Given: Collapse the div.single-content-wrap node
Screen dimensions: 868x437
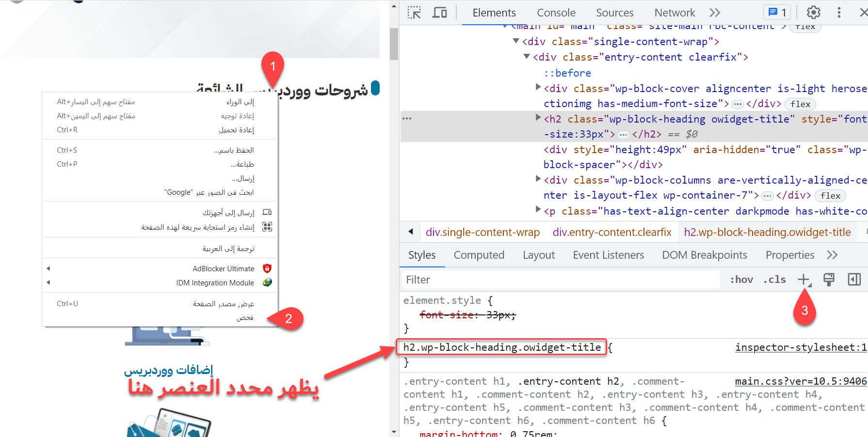Looking at the screenshot, I should point(516,41).
